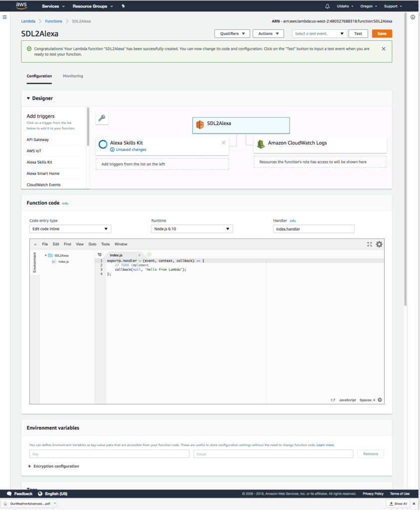
Task: Add the CloudWatch Events trigger
Action: (43, 185)
